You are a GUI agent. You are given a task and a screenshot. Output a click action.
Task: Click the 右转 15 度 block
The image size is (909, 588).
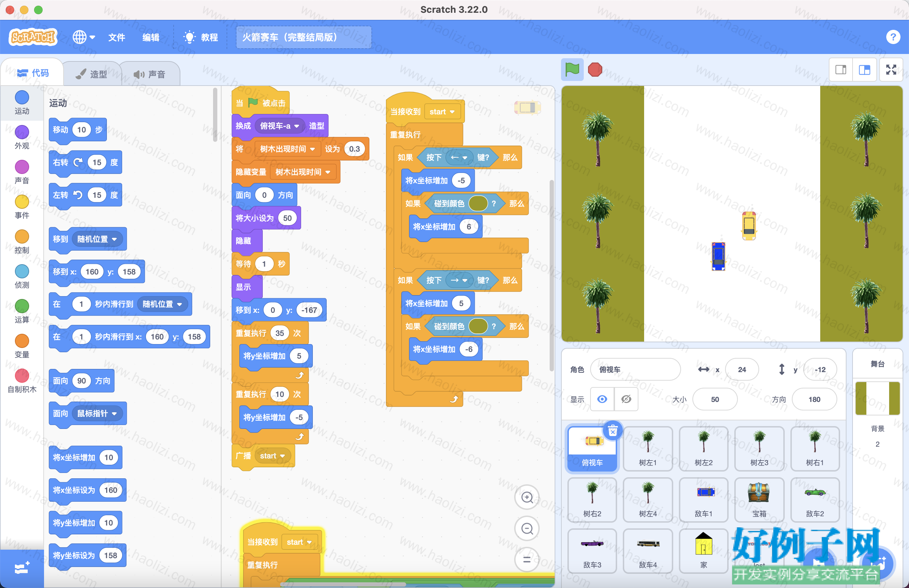(85, 163)
